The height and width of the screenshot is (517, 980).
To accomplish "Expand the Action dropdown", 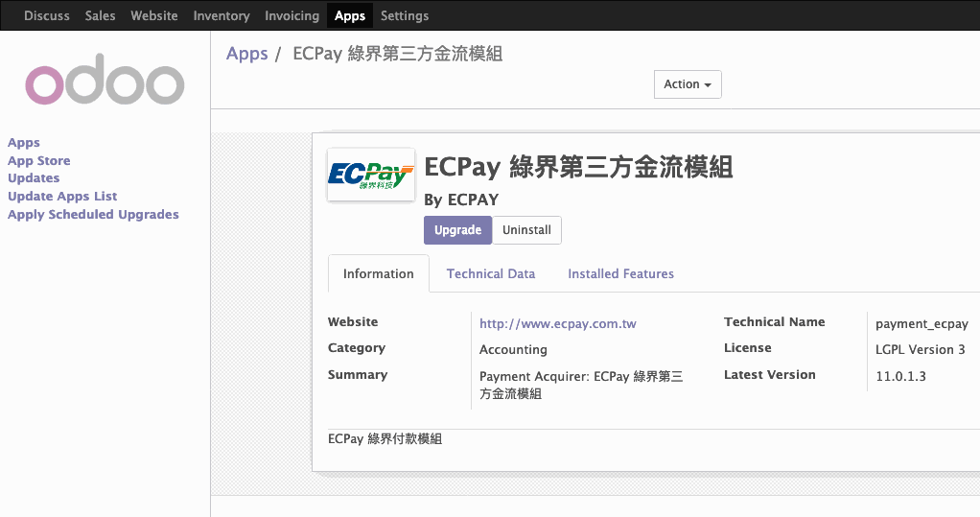I will tap(688, 84).
